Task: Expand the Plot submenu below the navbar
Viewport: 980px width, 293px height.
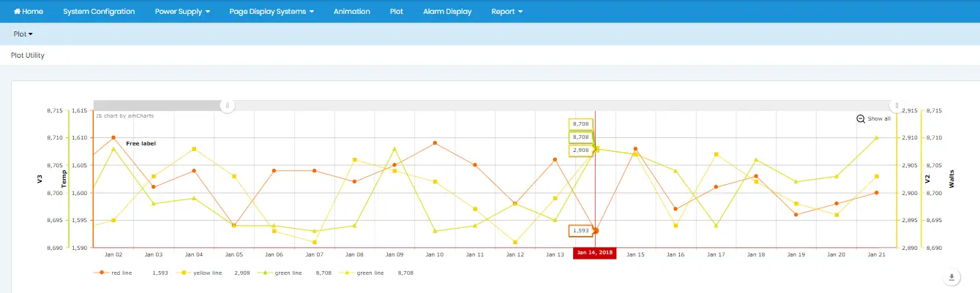Action: 23,34
